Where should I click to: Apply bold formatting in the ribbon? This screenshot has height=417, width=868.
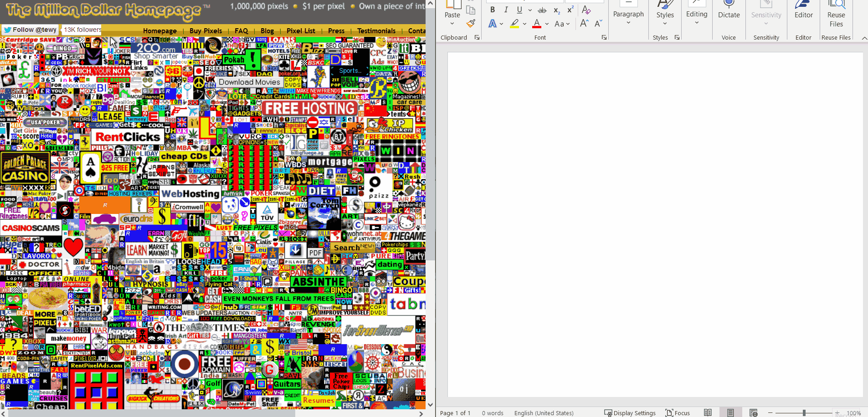(x=493, y=10)
